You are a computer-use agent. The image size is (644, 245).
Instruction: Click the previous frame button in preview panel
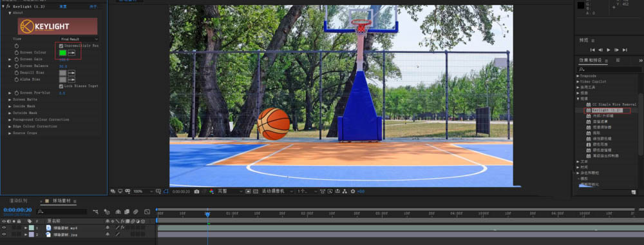click(600, 50)
